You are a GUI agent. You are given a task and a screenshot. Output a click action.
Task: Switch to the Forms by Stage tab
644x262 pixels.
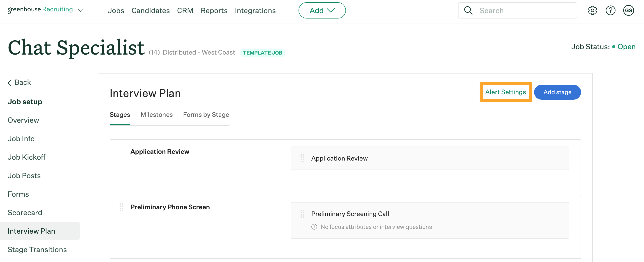206,115
